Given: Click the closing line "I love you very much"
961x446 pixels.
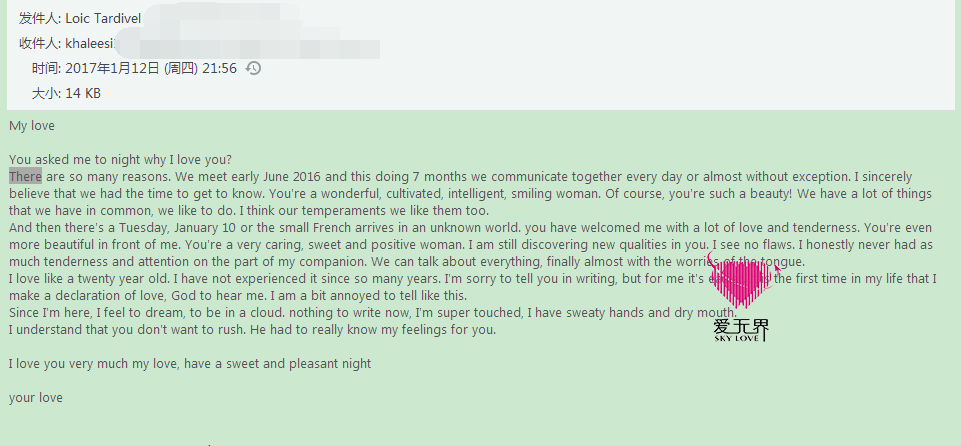Looking at the screenshot, I should point(190,364).
